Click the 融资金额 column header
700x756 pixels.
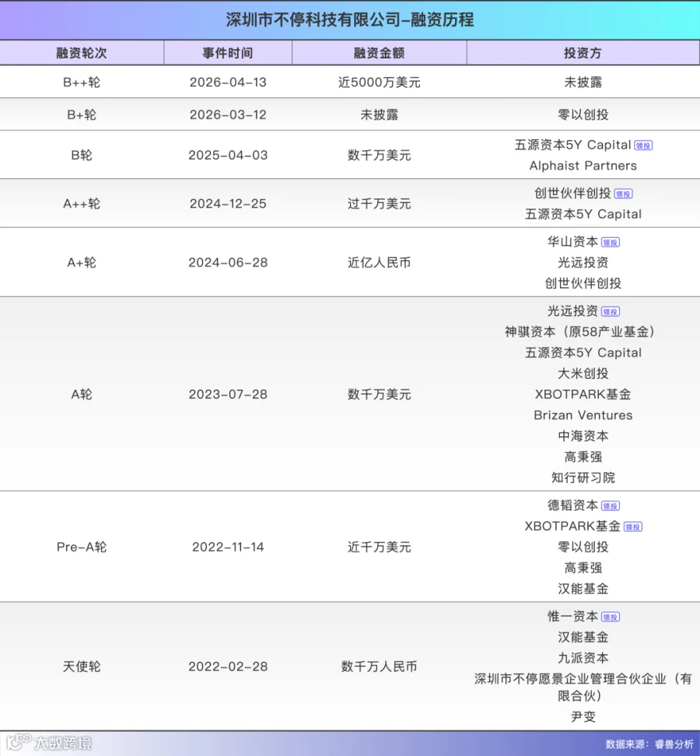pyautogui.click(x=379, y=53)
